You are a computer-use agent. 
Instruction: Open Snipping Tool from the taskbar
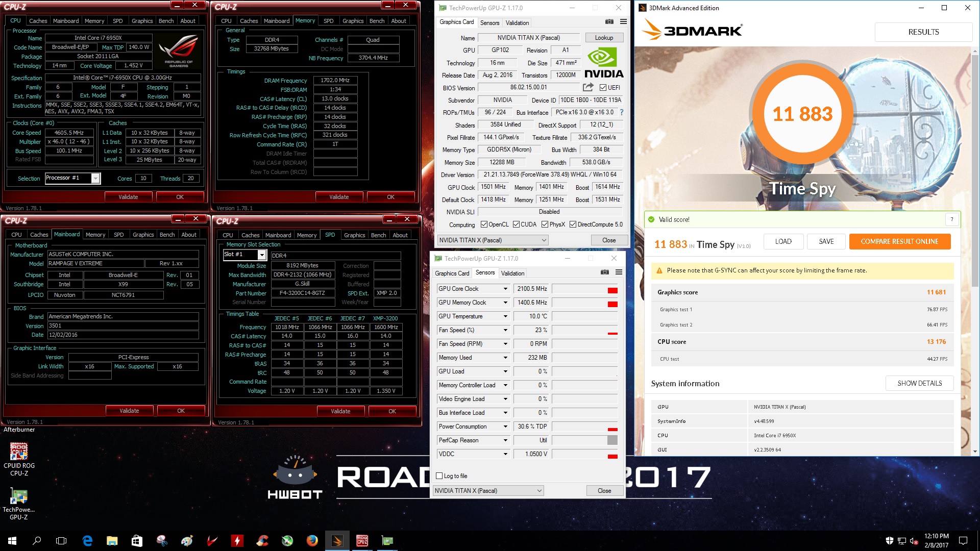click(x=162, y=541)
